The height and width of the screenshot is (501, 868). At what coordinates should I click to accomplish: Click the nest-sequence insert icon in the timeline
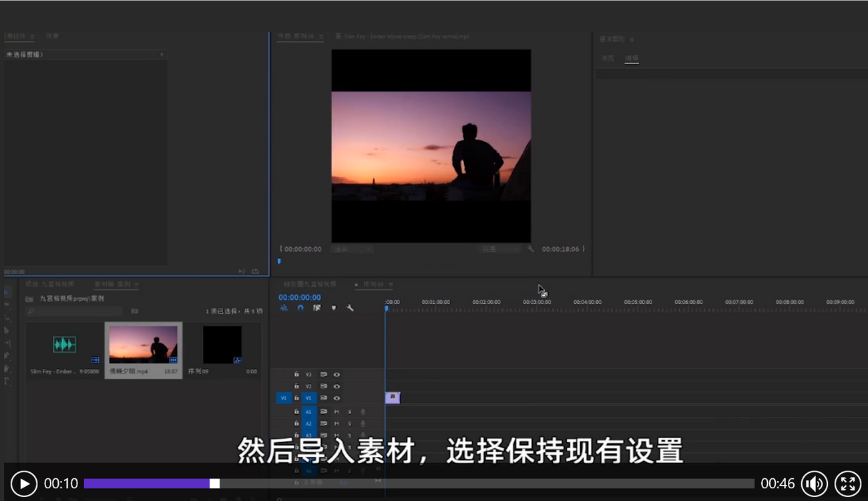coord(284,308)
